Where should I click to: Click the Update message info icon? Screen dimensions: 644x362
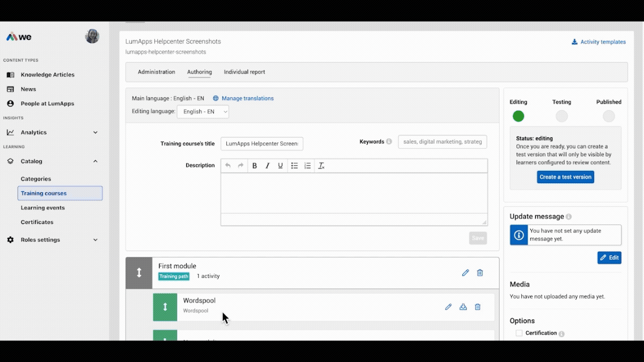tap(569, 217)
